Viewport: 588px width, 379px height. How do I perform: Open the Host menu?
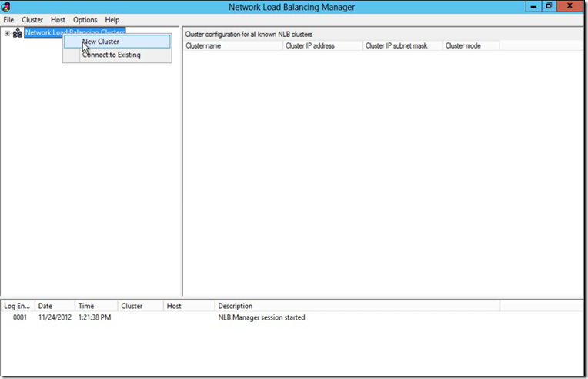click(58, 20)
